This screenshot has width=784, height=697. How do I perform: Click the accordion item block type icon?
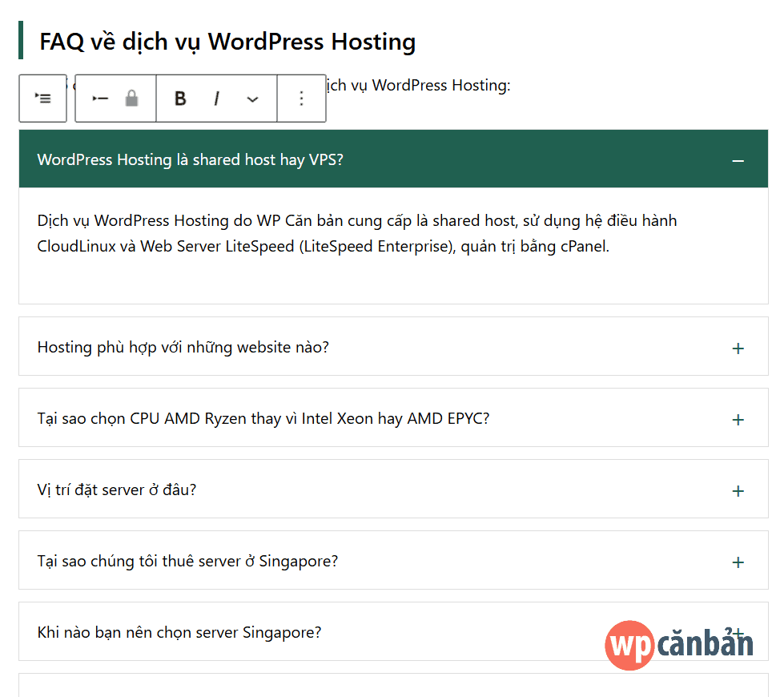pyautogui.click(x=100, y=99)
